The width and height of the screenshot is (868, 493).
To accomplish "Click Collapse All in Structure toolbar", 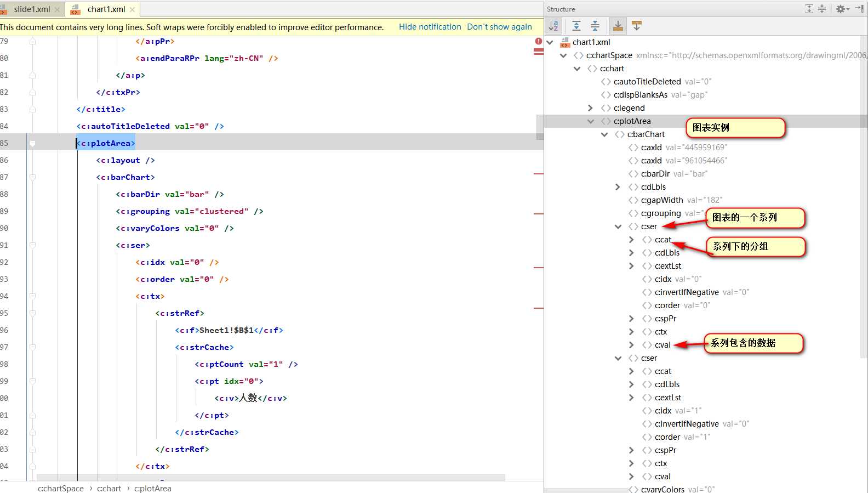I will tap(595, 26).
